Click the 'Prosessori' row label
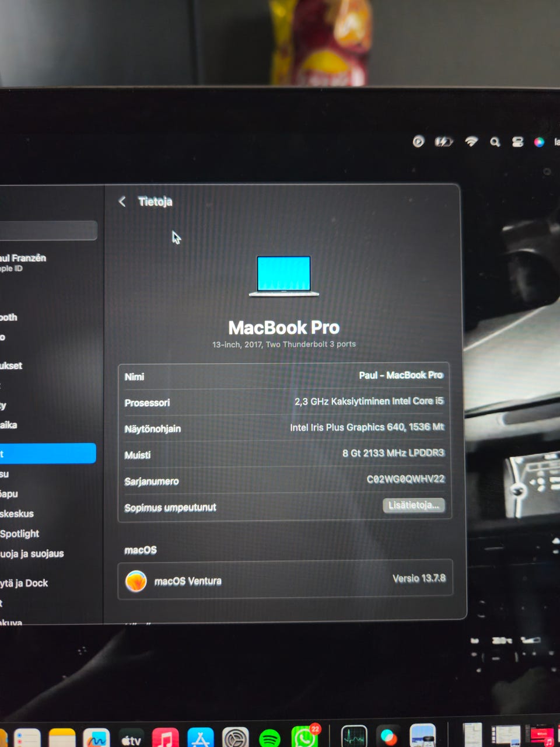 147,403
